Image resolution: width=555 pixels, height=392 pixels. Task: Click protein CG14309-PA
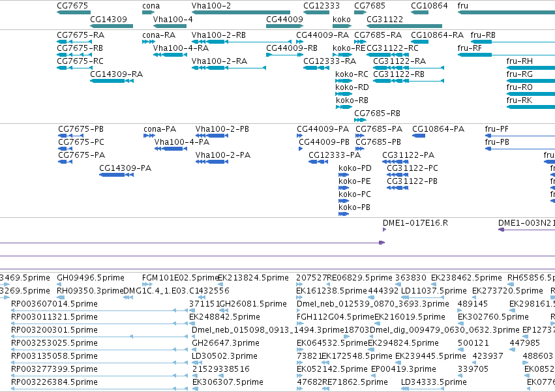117,175
